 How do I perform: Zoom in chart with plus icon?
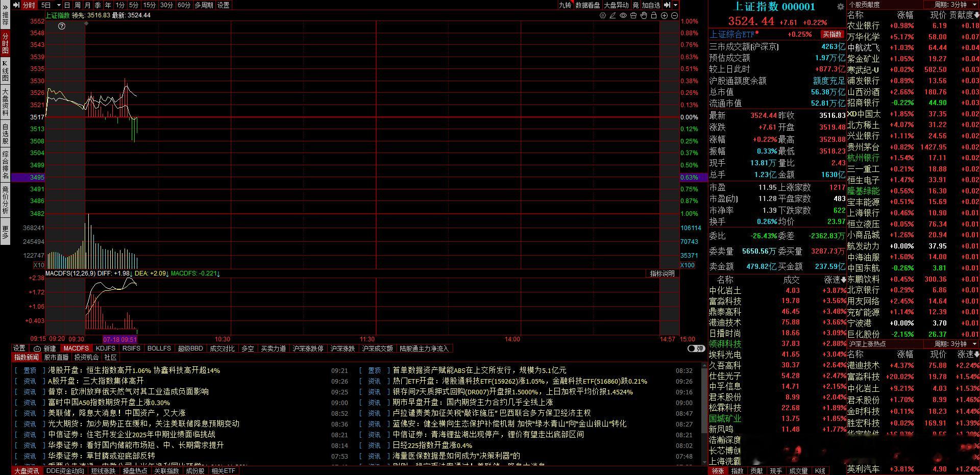[x=665, y=16]
